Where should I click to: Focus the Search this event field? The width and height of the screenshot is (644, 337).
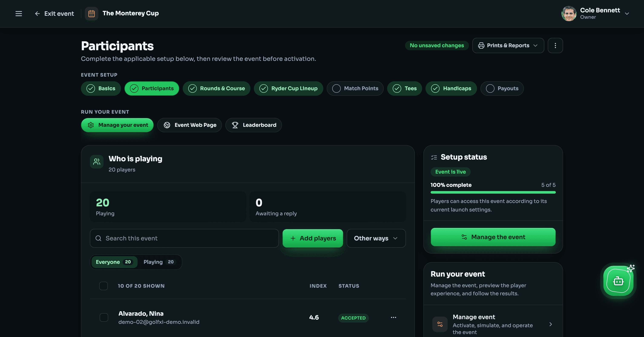click(184, 238)
